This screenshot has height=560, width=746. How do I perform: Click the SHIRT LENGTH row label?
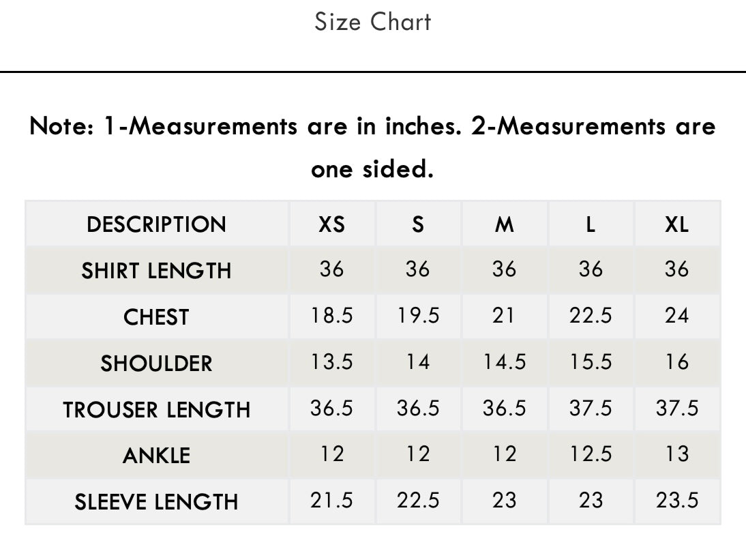[157, 271]
